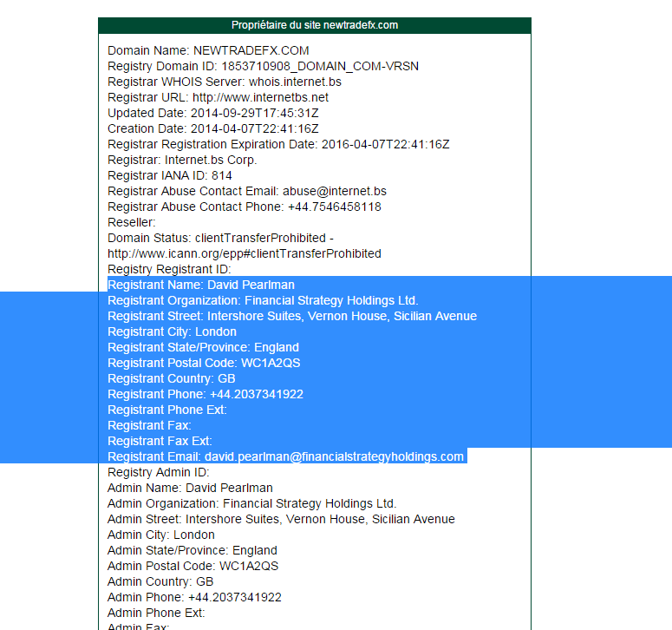Screen dimensions: 672x630
Task: Click the whois.internet.bs server text
Action: pyautogui.click(x=295, y=82)
